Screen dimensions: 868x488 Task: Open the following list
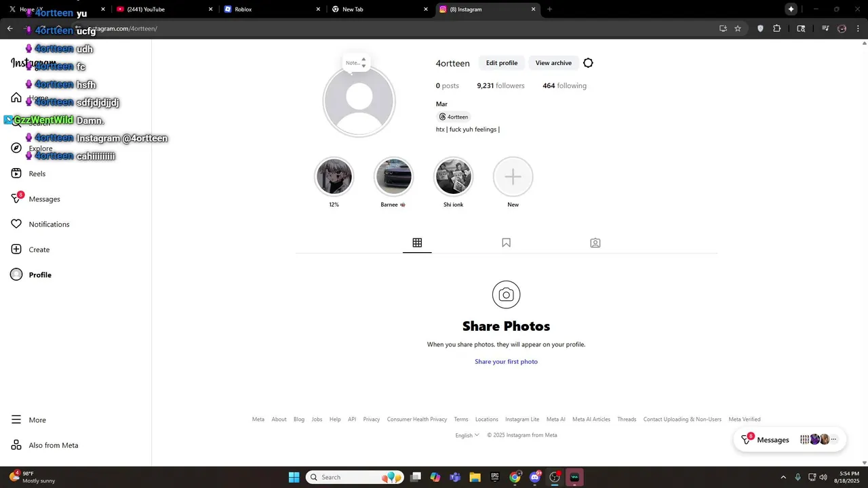564,86
